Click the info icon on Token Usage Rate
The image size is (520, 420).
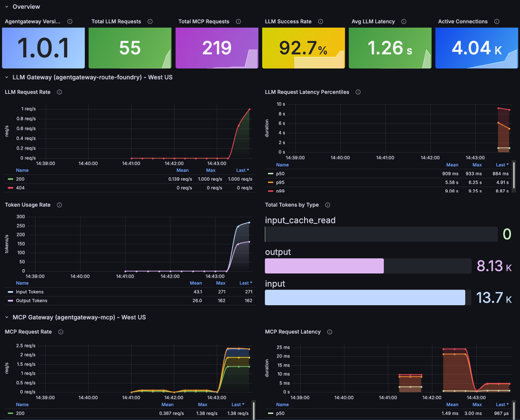point(59,205)
